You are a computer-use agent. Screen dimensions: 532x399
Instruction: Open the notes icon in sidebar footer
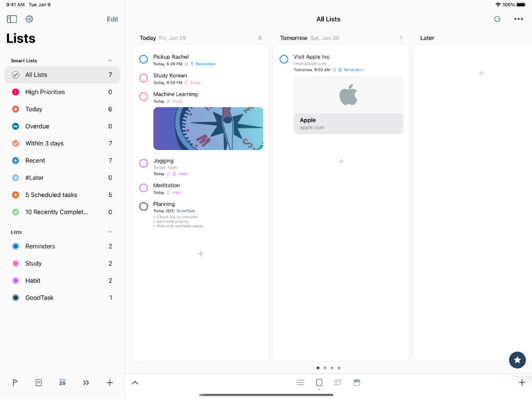39,383
